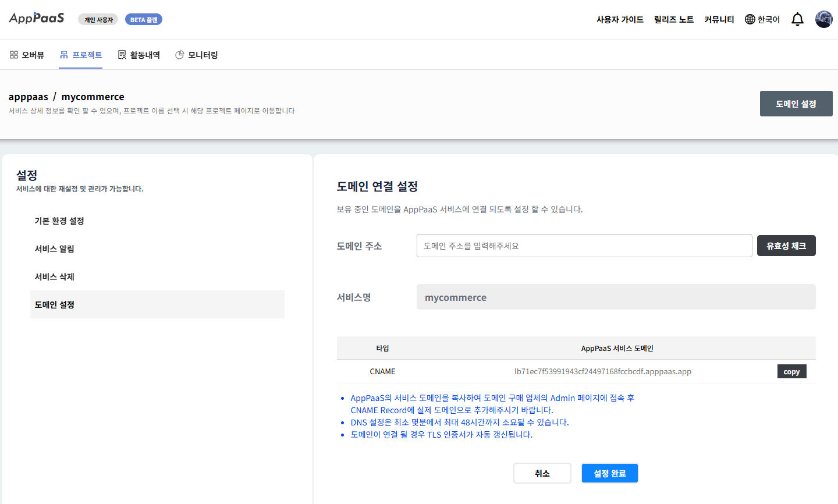Viewport: 838px width, 504px height.
Task: Focus the 도메인 주소 input field
Action: coord(584,246)
